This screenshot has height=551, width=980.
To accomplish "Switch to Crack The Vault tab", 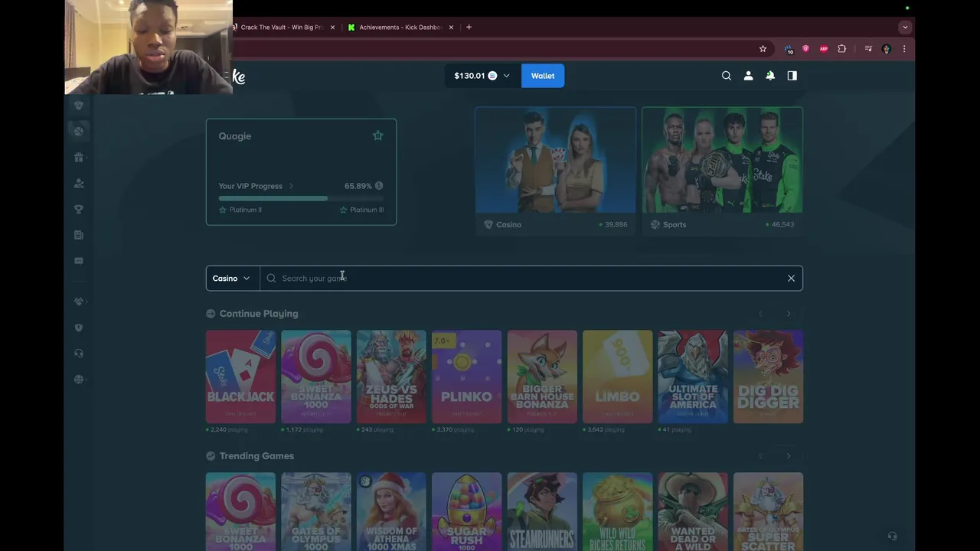I will [x=280, y=28].
